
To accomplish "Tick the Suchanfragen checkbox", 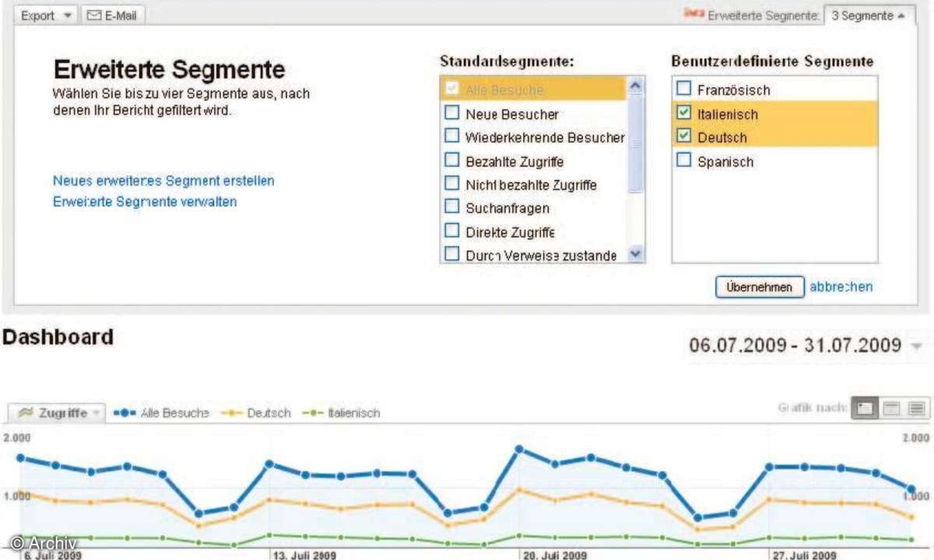I will click(x=452, y=208).
